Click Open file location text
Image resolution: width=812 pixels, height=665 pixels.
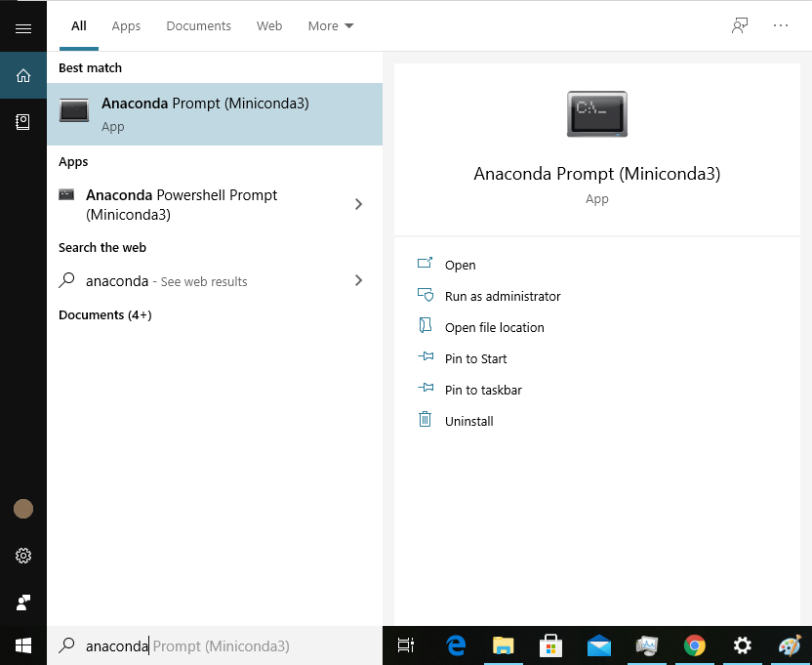coord(494,327)
